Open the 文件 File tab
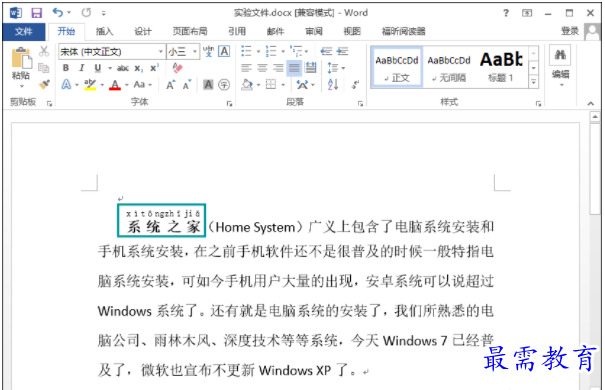The width and height of the screenshot is (605, 390). point(24,31)
